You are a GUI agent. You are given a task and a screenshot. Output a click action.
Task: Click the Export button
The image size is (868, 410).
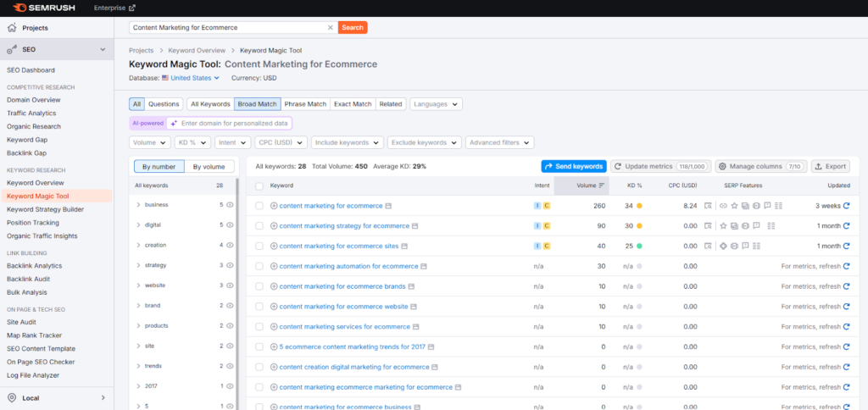click(831, 166)
